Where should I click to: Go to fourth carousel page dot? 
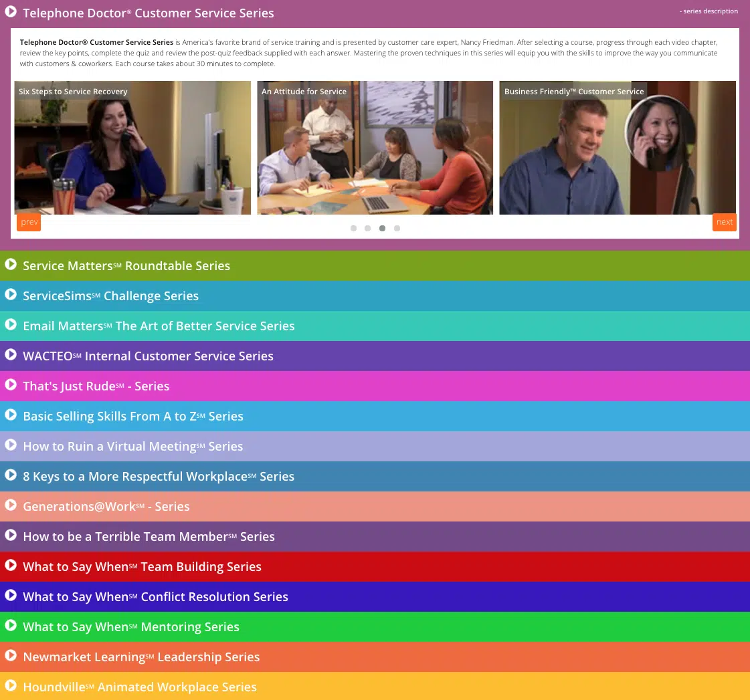tap(397, 228)
